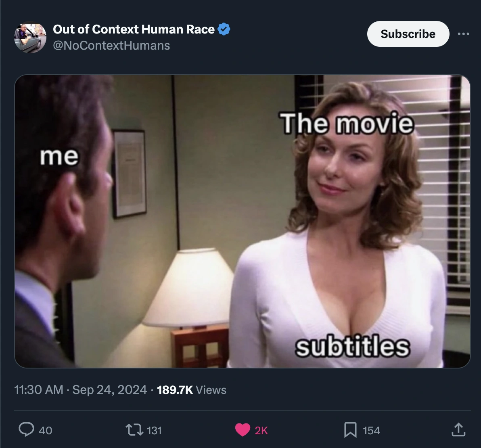
Task: Click "The movie" caption on the image
Action: point(347,124)
